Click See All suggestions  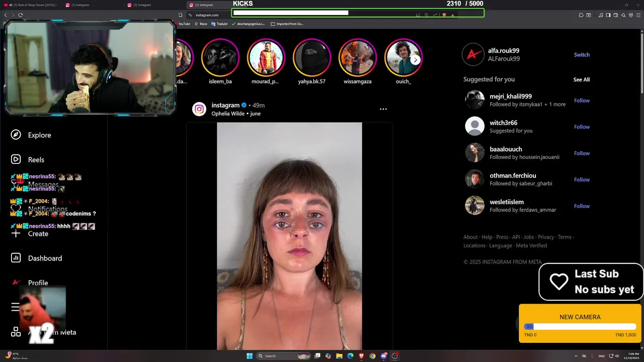coord(582,79)
